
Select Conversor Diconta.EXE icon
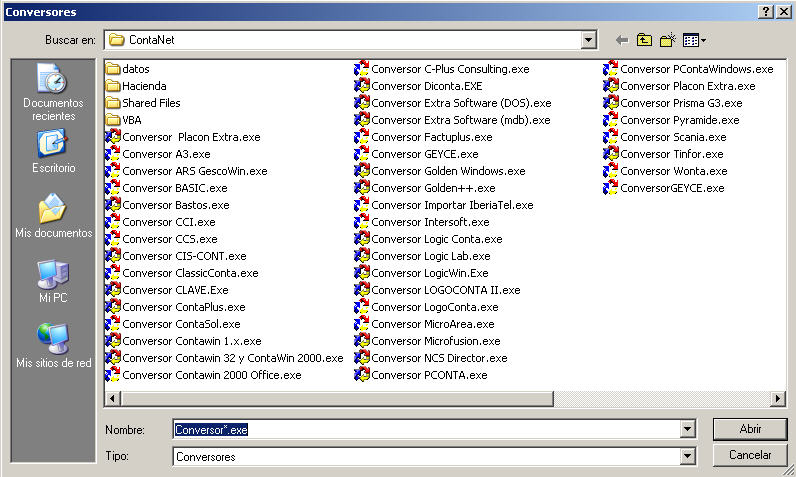[362, 86]
